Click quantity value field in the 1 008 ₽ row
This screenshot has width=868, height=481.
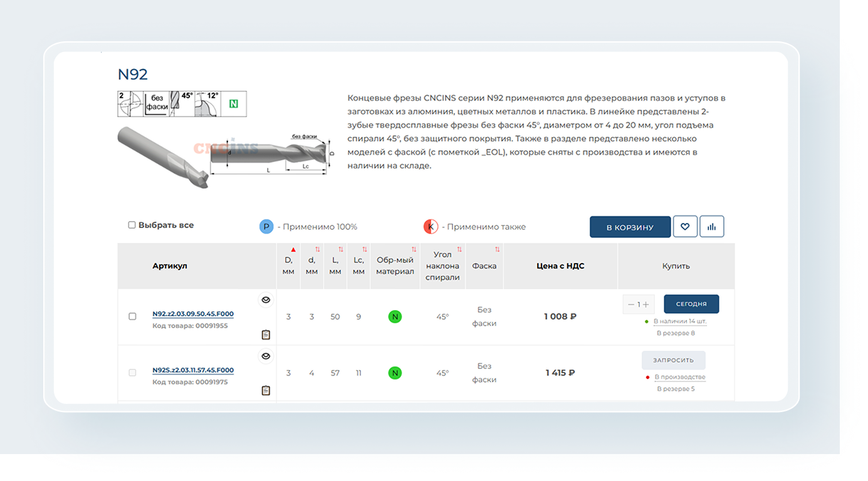(x=639, y=304)
